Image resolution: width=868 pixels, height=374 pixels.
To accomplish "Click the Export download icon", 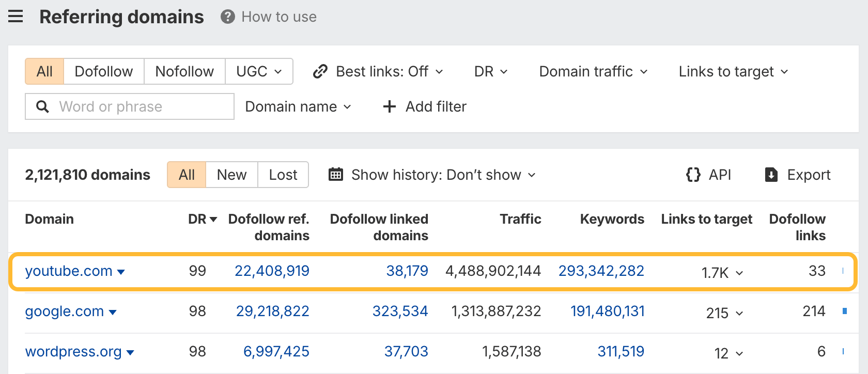I will tap(771, 175).
